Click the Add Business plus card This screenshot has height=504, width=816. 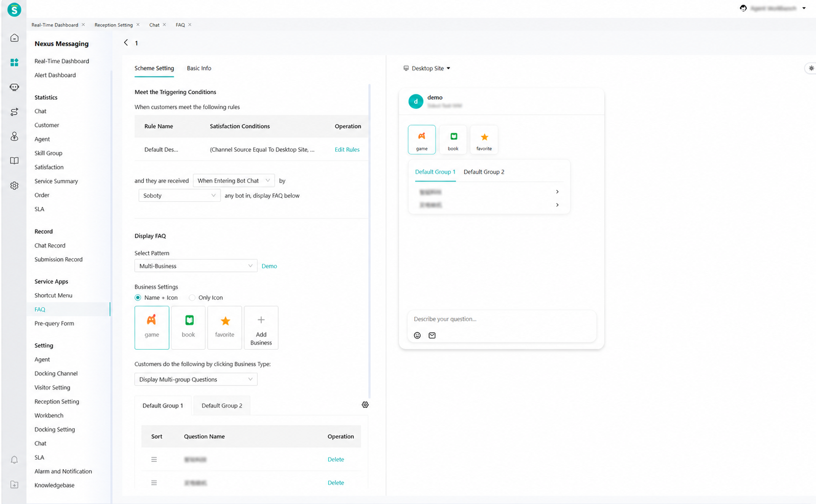click(261, 328)
